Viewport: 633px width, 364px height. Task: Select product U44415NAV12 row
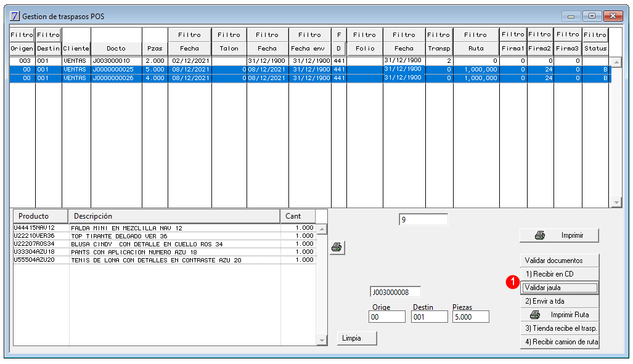[165, 228]
